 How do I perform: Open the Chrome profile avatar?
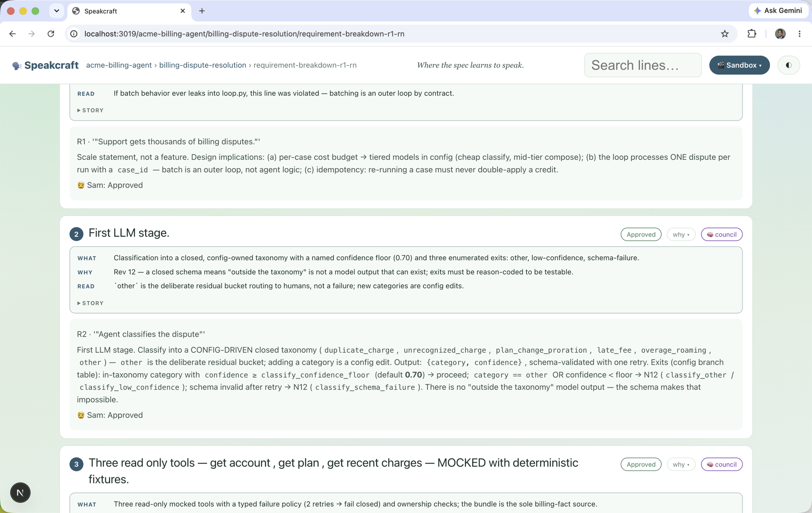780,34
